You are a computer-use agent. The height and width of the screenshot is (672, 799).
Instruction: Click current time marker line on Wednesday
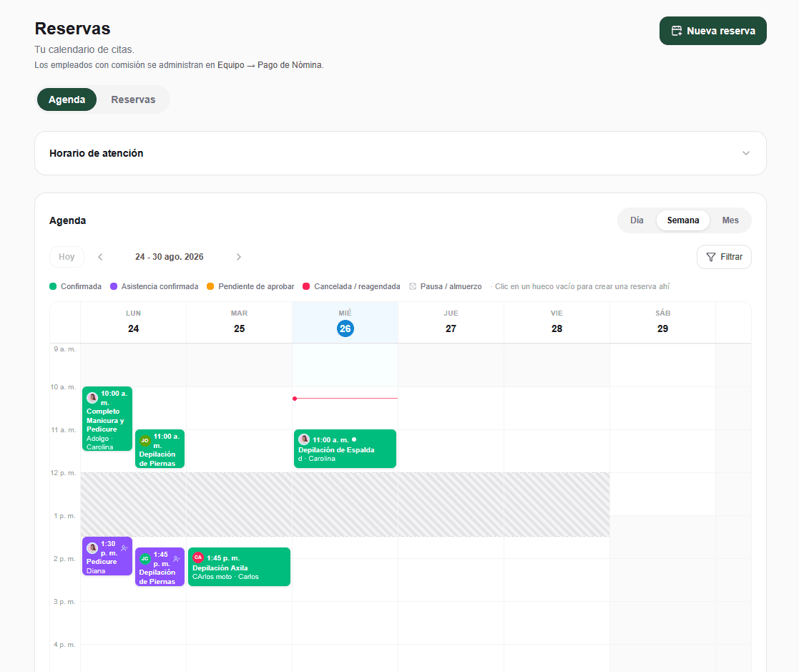coord(345,398)
